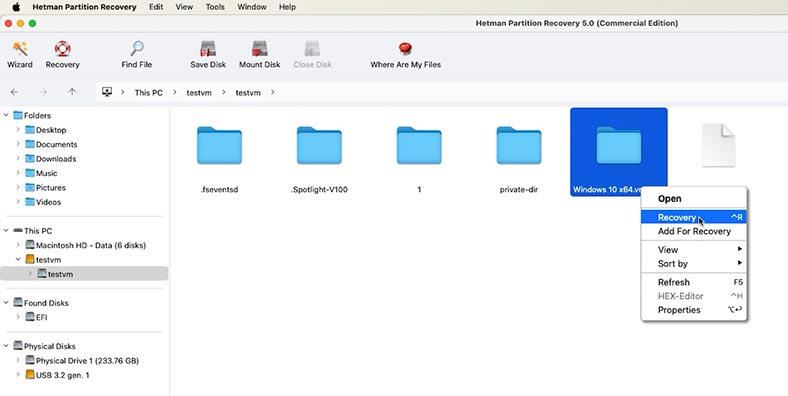Open the Sort by submenu
Viewport: 788px width, 396px height.
694,264
